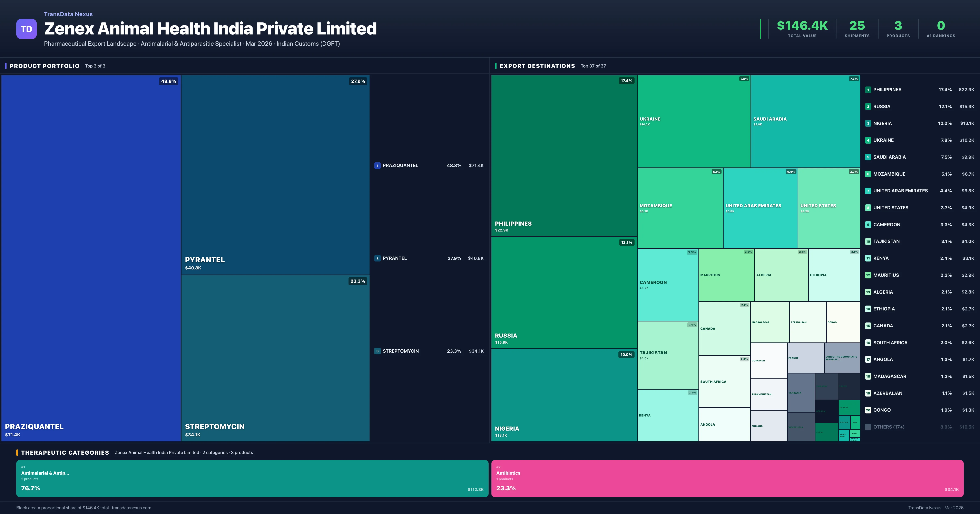Select the Pyrantel treemap block

click(275, 175)
